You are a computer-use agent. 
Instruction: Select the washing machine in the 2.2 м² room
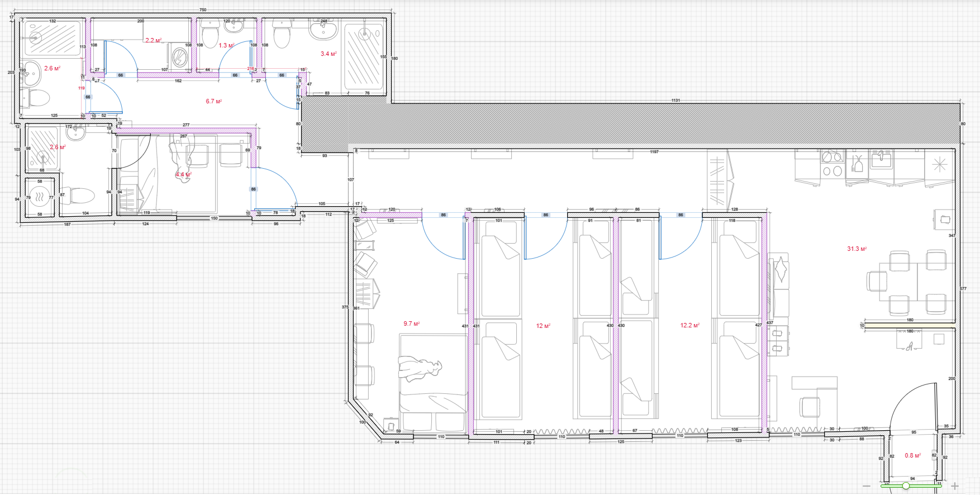[179, 57]
